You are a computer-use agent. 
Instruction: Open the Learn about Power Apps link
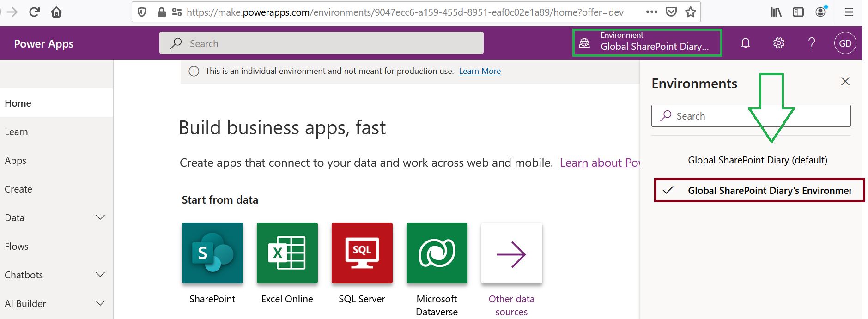click(x=600, y=163)
